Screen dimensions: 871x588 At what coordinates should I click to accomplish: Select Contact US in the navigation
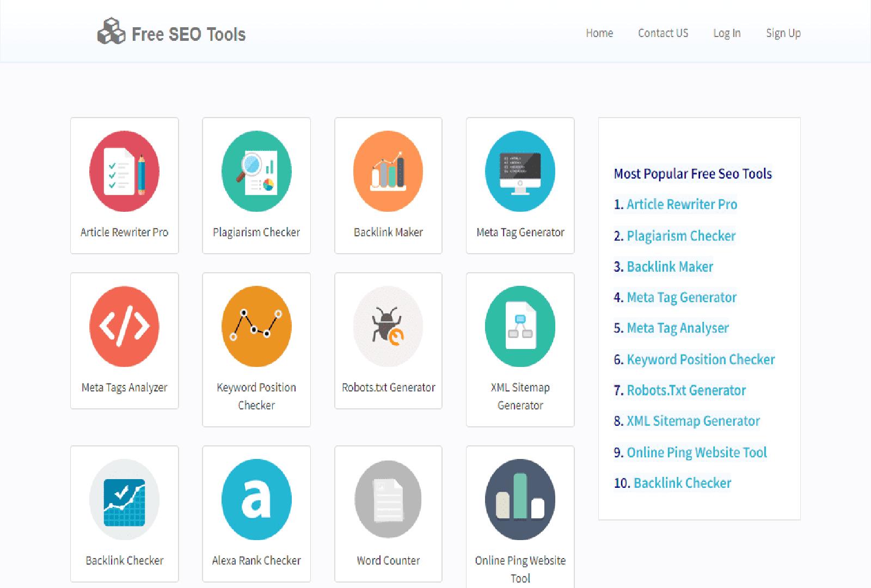tap(663, 33)
